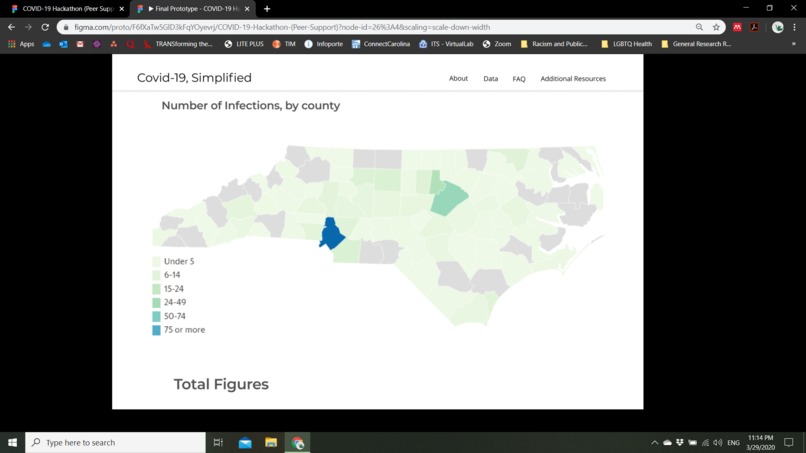Open the Mail app in taskbar
806x453 pixels.
click(245, 442)
